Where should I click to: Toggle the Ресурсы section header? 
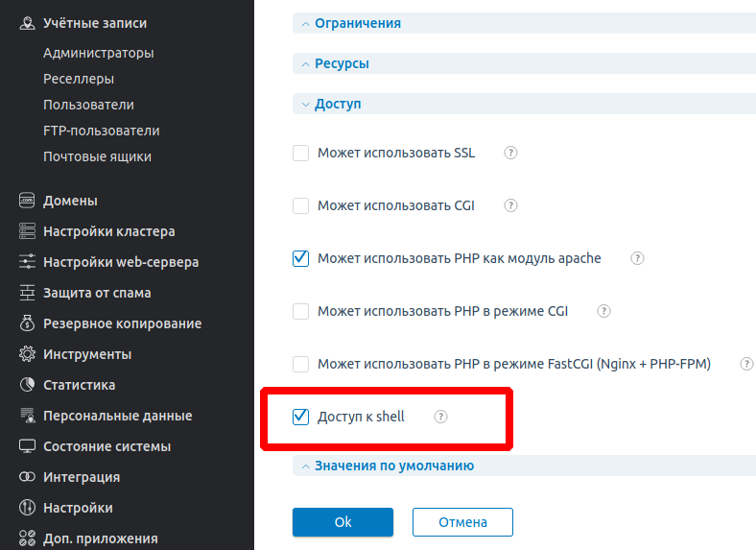point(342,63)
